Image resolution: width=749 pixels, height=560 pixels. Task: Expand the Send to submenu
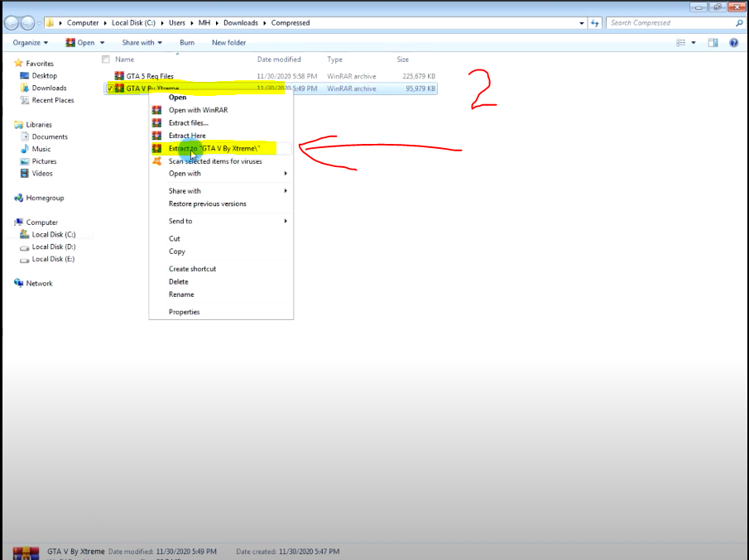tap(221, 221)
